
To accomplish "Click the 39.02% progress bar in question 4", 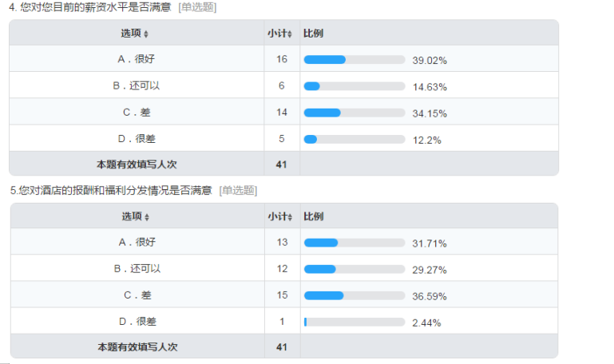I will click(355, 60).
